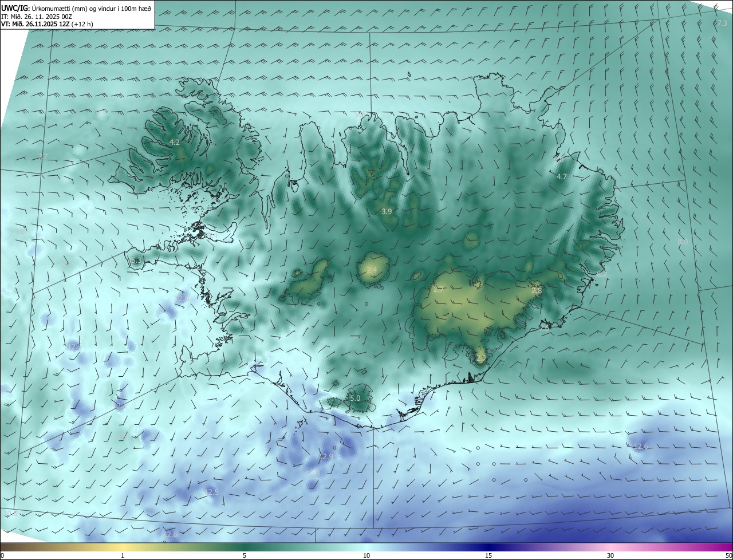Screen dimensions: 733x560
Task: Click the 5.0 value on the southern glacier
Action: 354,398
